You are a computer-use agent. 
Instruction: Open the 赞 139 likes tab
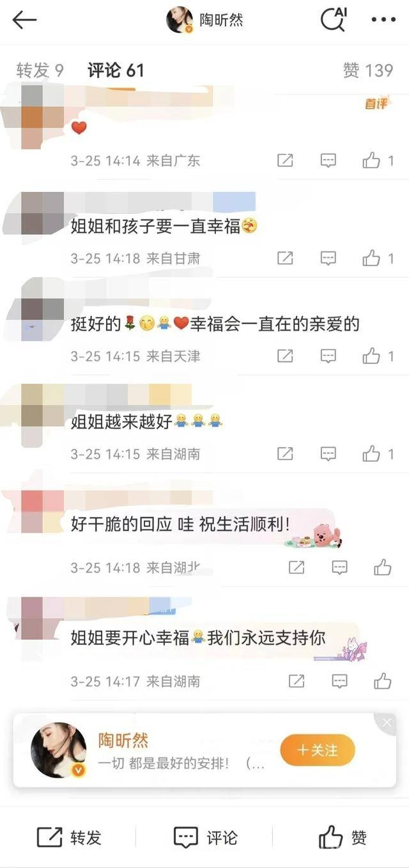coord(367,70)
